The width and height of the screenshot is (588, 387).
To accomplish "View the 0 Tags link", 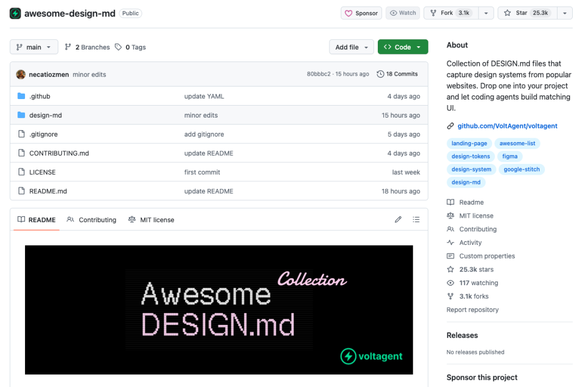I will click(x=131, y=47).
